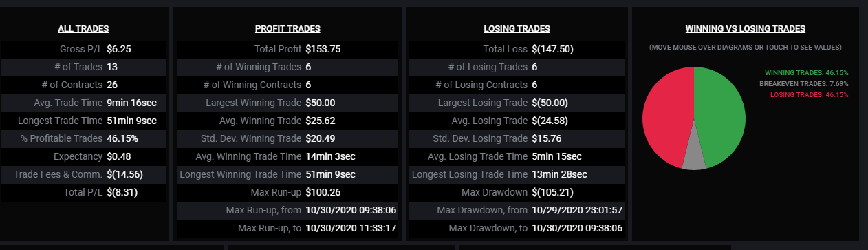Screen dimensions: 868x250
Task: Click the WINNING VS LOSING TRADES heading
Action: [746, 29]
